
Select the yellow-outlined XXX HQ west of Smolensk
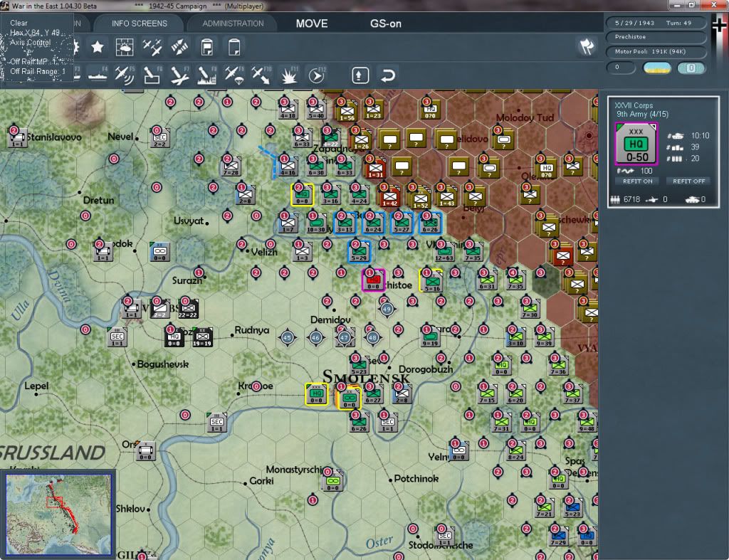tap(316, 394)
